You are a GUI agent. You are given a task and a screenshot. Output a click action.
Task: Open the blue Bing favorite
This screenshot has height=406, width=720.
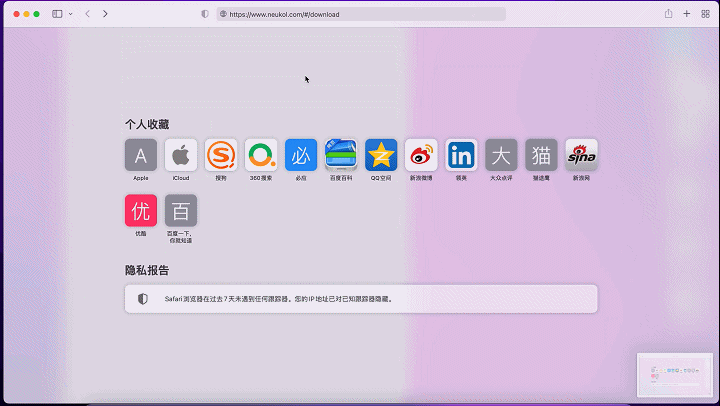click(301, 155)
